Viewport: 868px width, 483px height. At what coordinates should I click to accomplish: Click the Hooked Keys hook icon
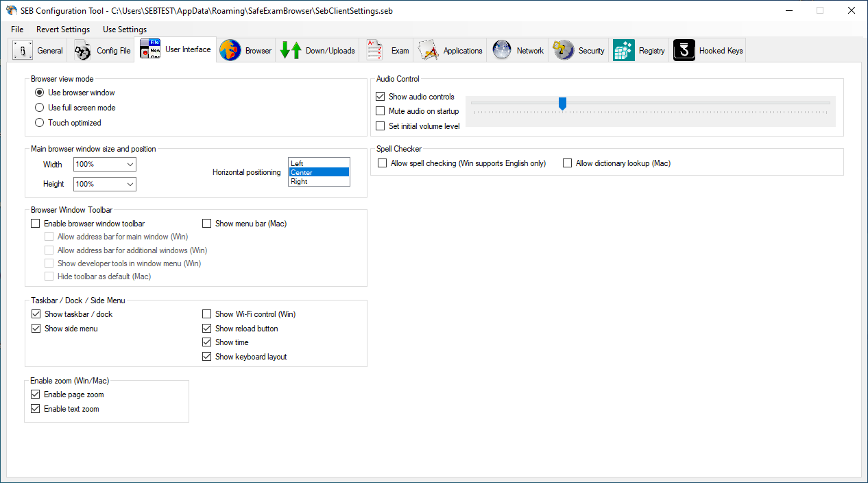[684, 50]
